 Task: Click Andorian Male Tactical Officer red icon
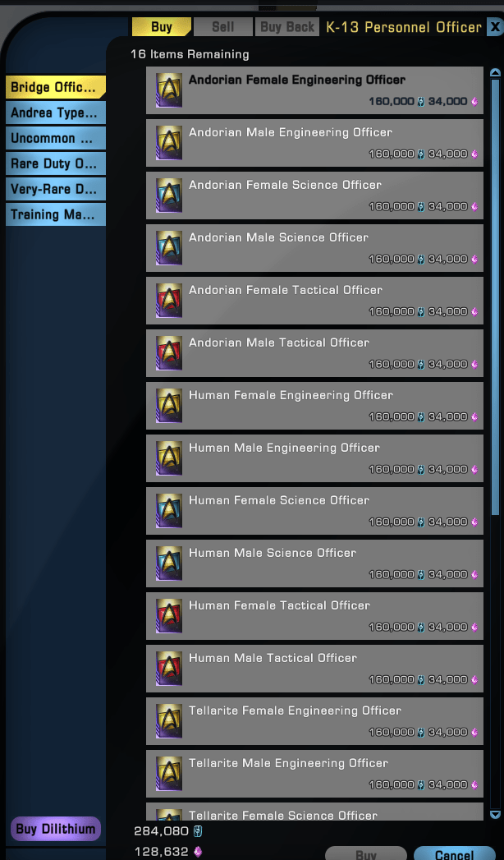169,353
